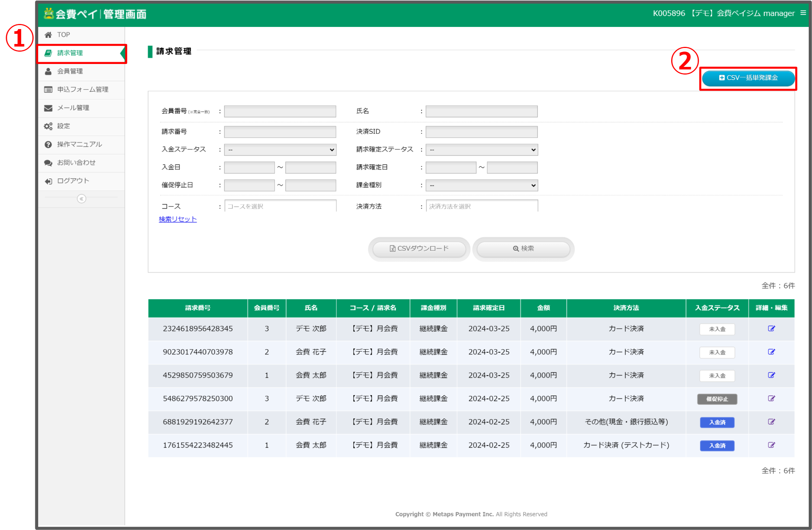This screenshot has height=530, width=812.
Task: Open the 決済方法を選択 selector
Action: [x=481, y=206]
